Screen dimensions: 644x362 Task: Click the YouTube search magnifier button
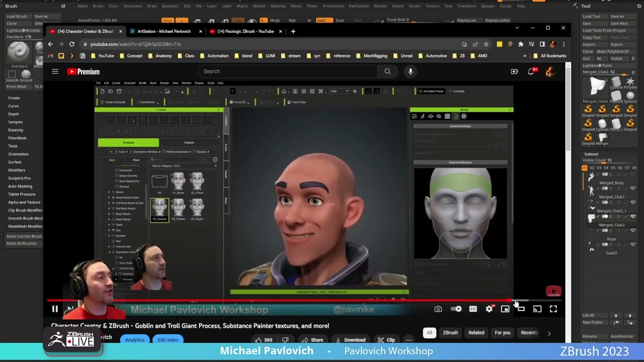[387, 71]
